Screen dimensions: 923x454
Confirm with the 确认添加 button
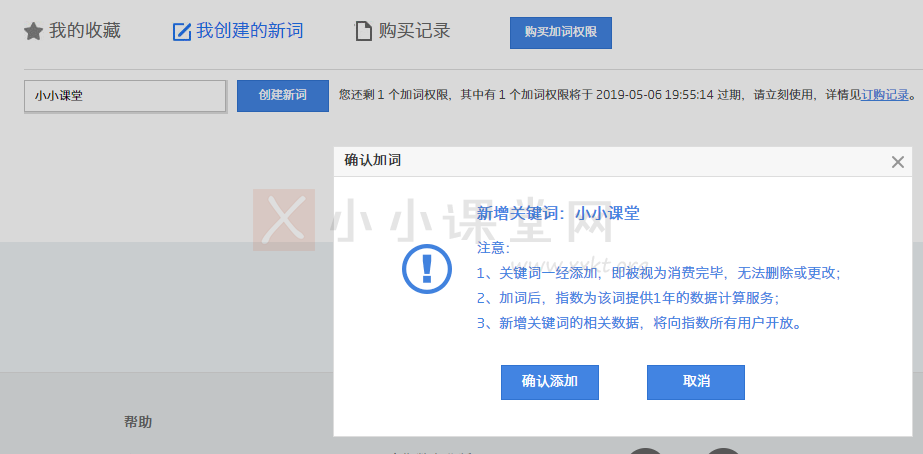550,382
